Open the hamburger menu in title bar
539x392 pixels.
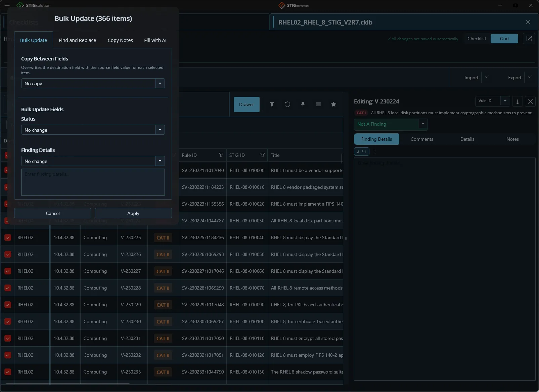coord(7,5)
